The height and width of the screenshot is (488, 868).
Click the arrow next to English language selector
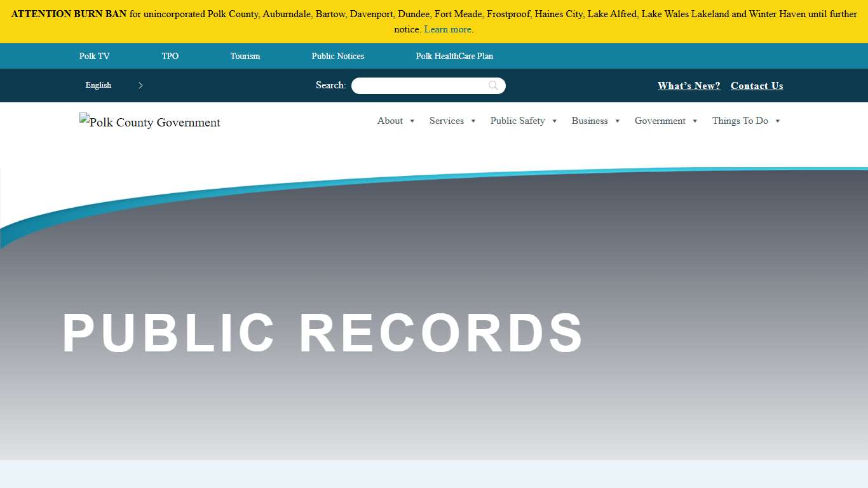pyautogui.click(x=140, y=85)
